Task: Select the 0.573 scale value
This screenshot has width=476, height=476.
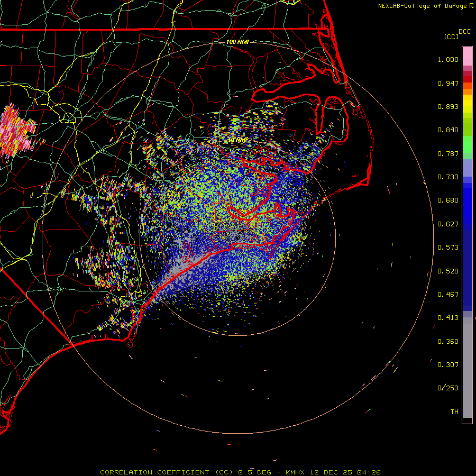Action: [x=448, y=248]
